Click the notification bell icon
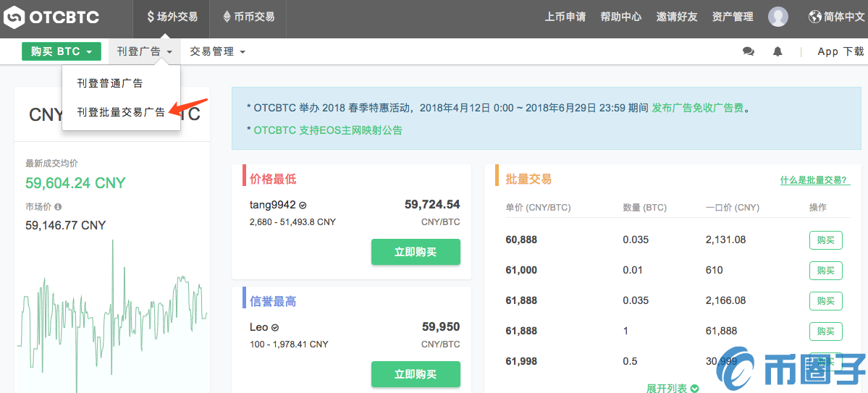 [x=778, y=51]
